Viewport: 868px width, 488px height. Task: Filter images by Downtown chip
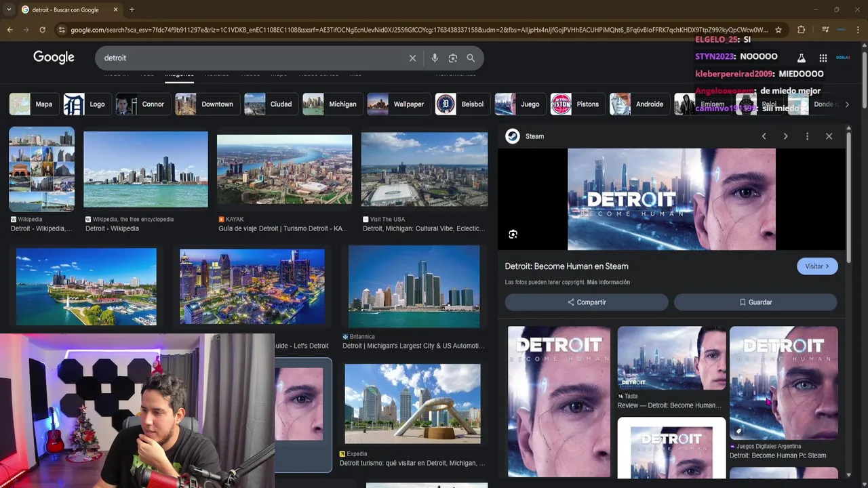[x=207, y=104]
